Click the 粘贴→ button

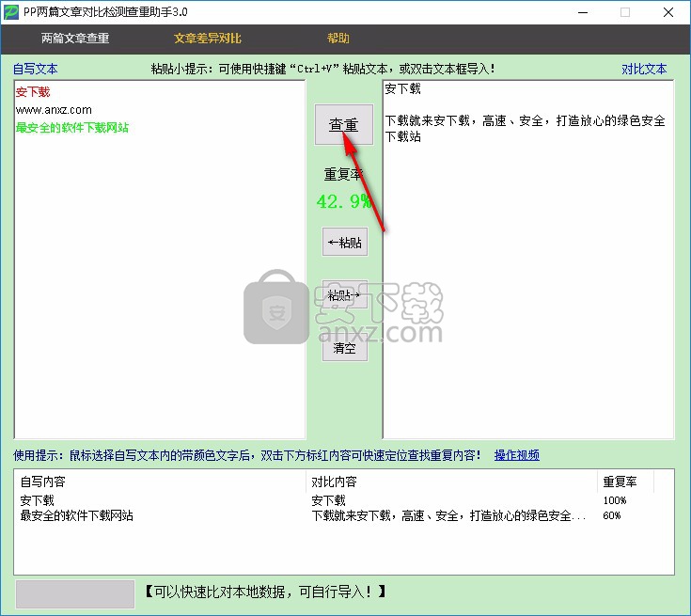click(345, 294)
